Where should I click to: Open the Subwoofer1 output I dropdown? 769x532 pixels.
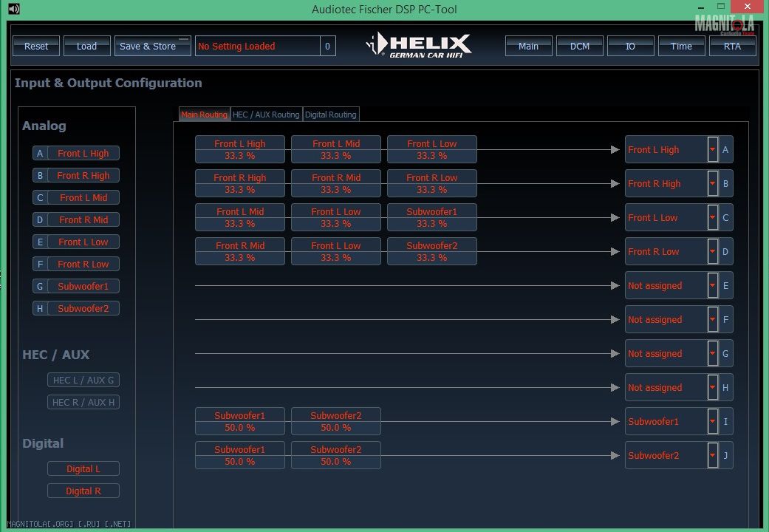(x=712, y=421)
